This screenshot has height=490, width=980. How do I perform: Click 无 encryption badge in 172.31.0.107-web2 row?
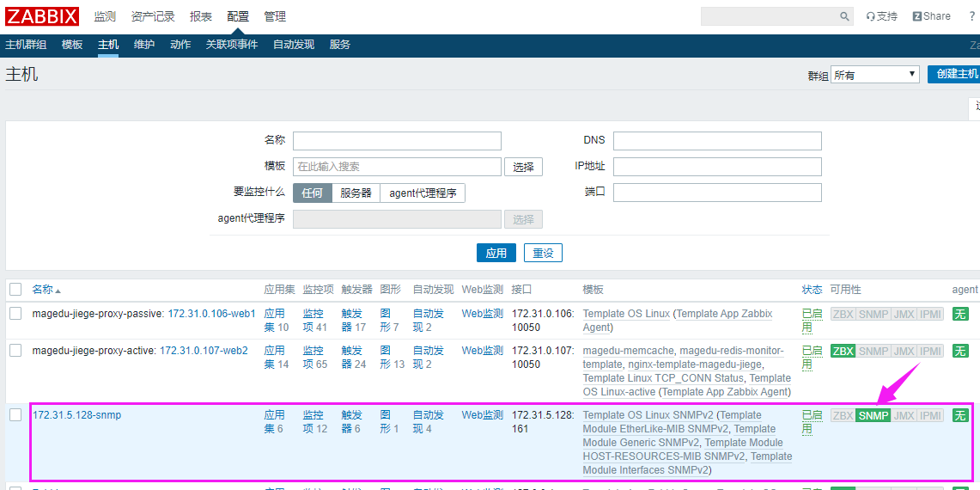(x=960, y=351)
